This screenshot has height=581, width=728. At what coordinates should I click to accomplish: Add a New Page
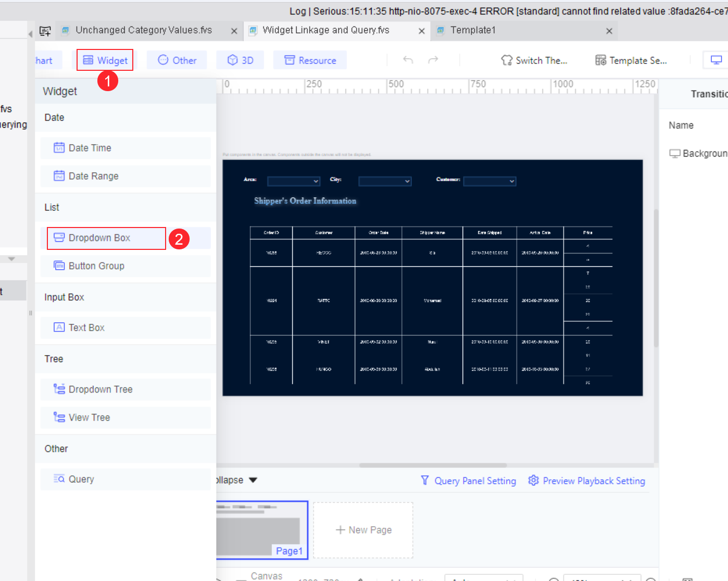[x=363, y=530]
